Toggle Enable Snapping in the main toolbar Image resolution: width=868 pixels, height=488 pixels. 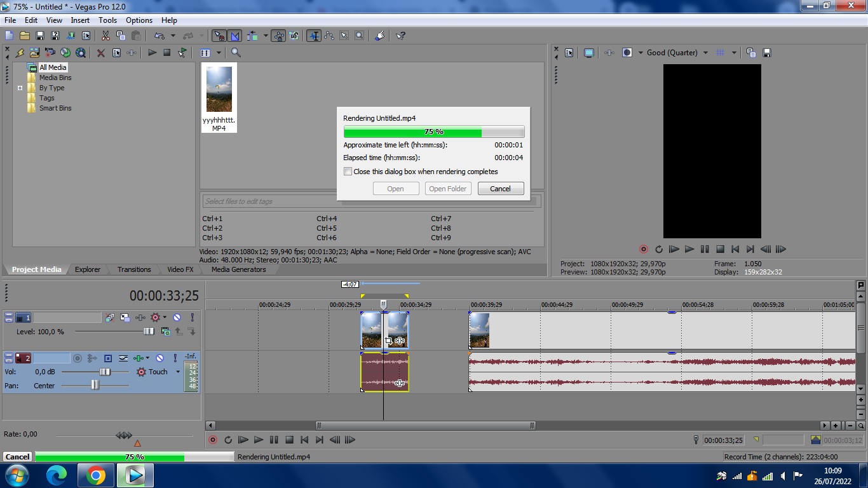tap(219, 36)
